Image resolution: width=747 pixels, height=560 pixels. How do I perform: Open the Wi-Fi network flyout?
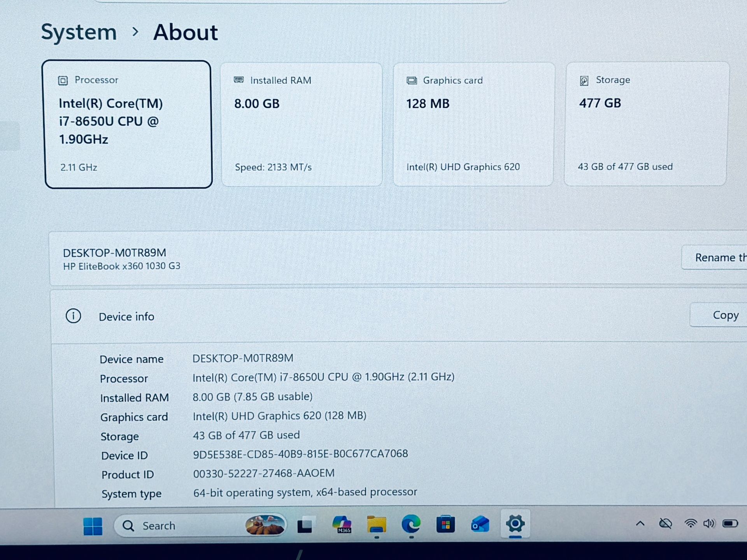(x=690, y=523)
